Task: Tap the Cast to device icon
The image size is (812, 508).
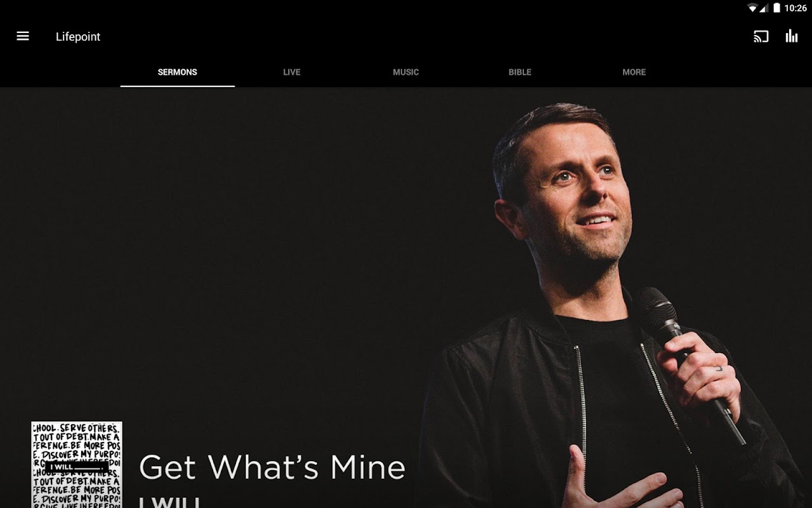Action: click(x=761, y=36)
